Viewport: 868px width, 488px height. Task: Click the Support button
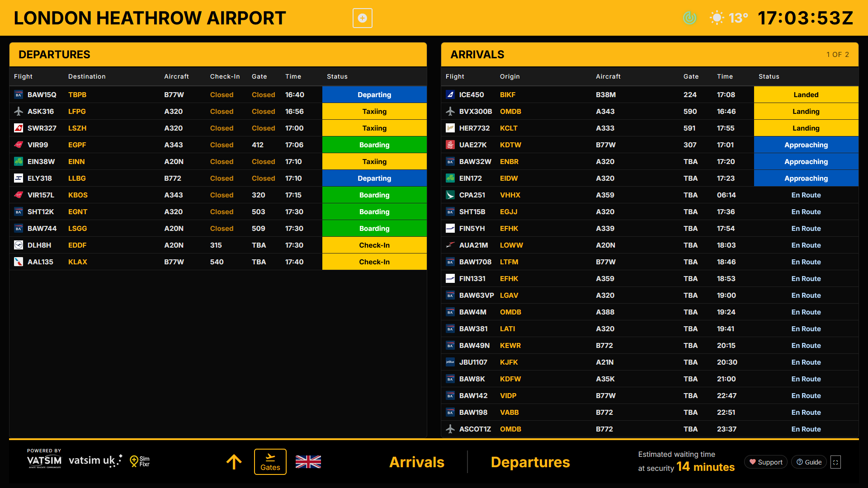(x=765, y=462)
